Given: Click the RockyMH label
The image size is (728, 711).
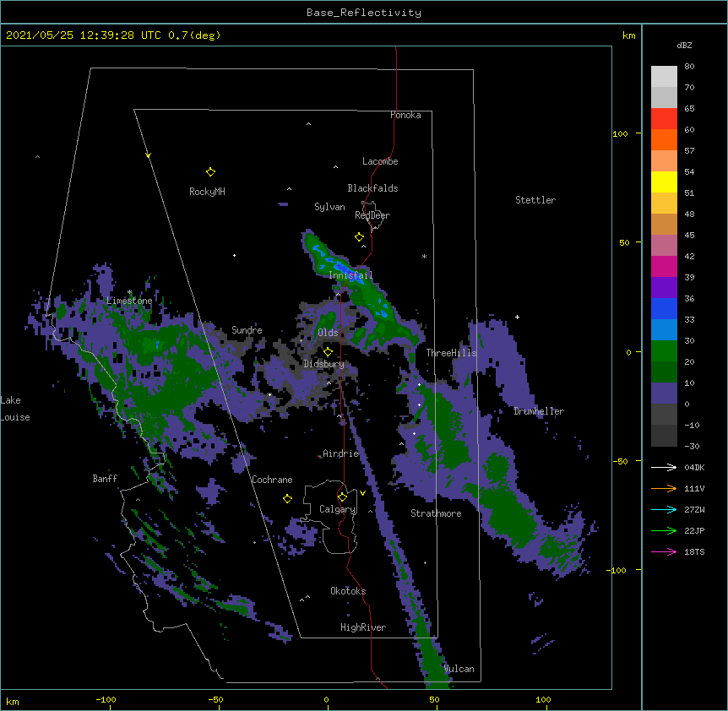Looking at the screenshot, I should click(x=207, y=192).
